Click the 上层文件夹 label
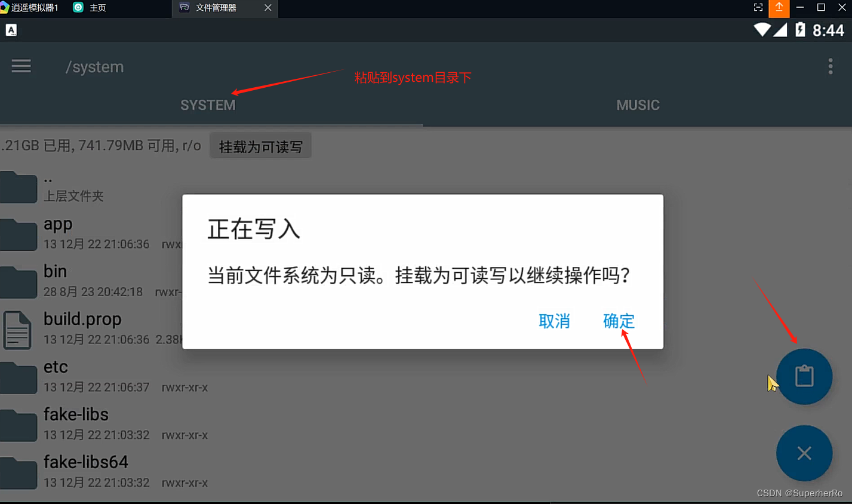 coord(73,196)
